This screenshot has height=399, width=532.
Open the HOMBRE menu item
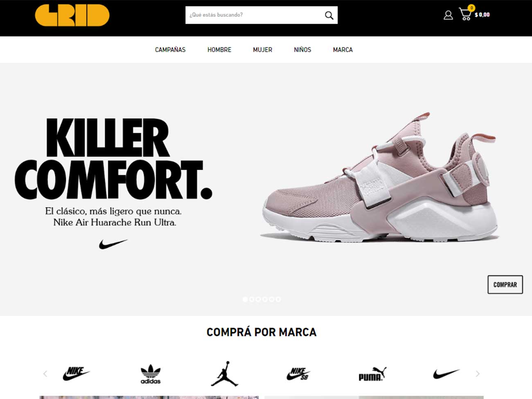coord(219,50)
